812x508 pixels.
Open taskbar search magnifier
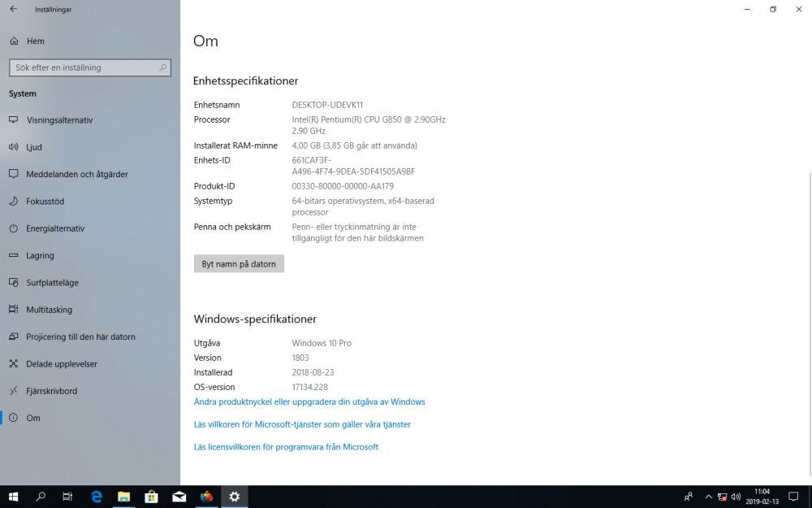[x=41, y=497]
